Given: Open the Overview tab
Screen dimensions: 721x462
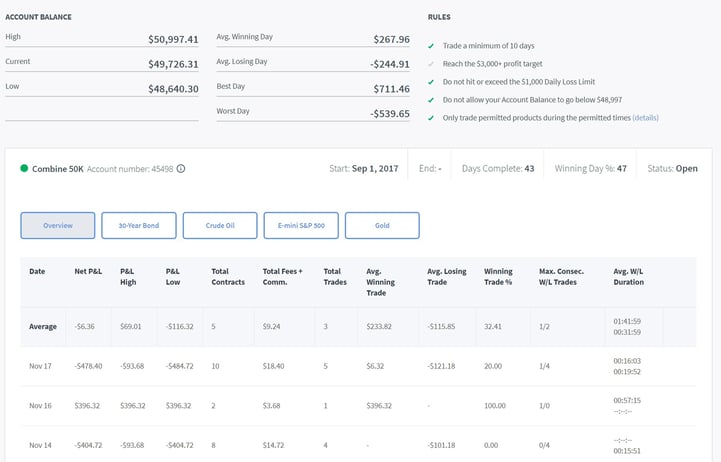Looking at the screenshot, I should pyautogui.click(x=58, y=226).
